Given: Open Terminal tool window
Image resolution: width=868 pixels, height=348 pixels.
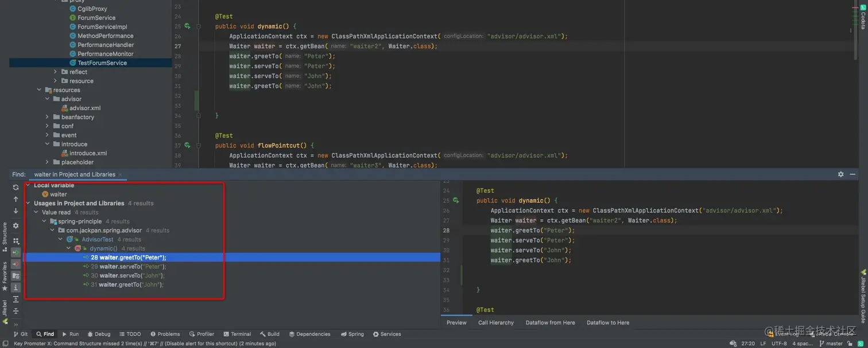Looking at the screenshot, I should [237, 334].
